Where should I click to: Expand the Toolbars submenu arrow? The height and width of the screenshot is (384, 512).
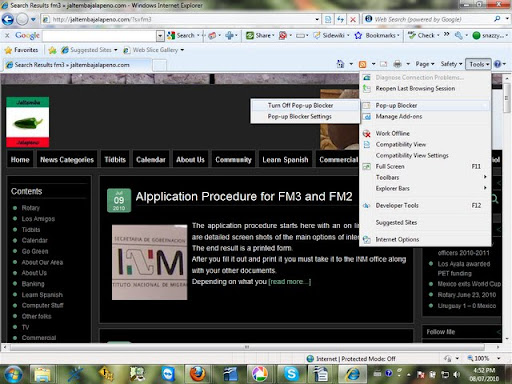[485, 177]
